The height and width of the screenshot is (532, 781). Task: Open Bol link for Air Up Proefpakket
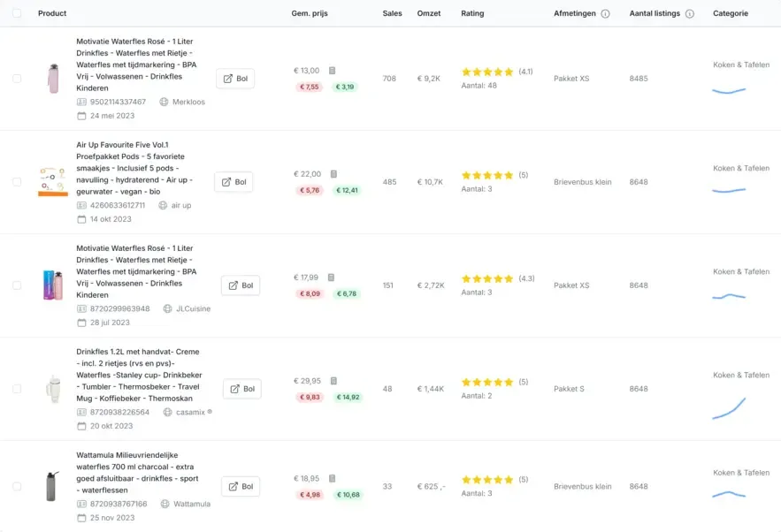(x=234, y=182)
